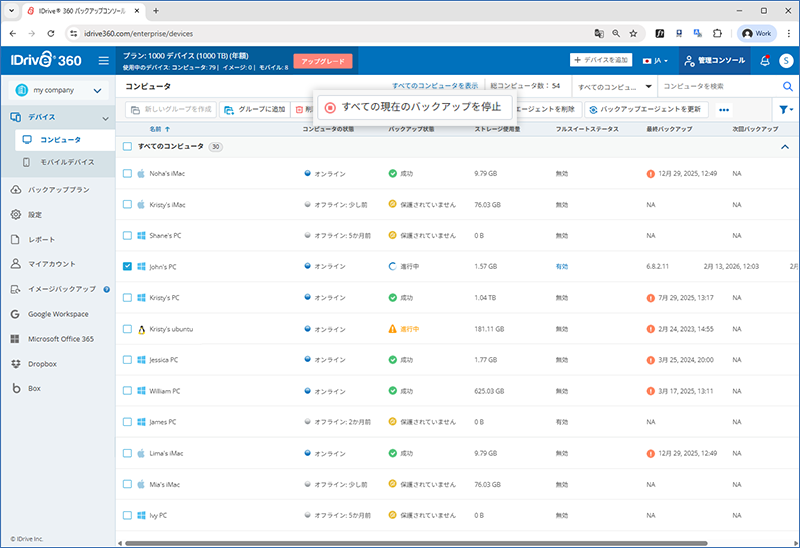Click the hamburger menu icon beside IDrive 360 logo
The height and width of the screenshot is (548, 800).
104,61
